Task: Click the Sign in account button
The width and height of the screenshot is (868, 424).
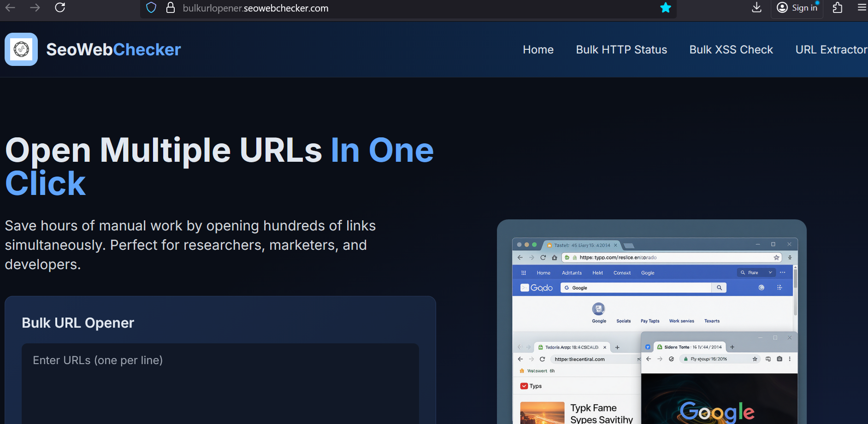Action: pos(797,8)
